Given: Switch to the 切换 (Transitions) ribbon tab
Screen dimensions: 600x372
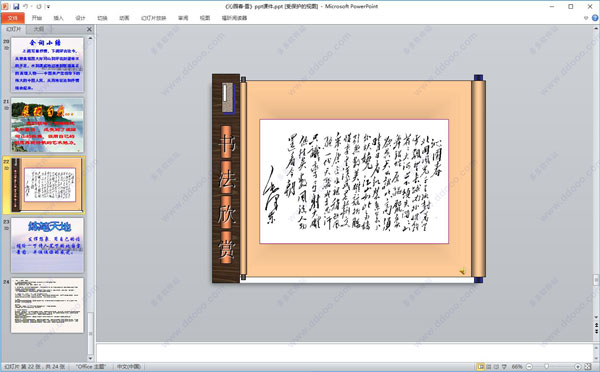Looking at the screenshot, I should click(102, 18).
